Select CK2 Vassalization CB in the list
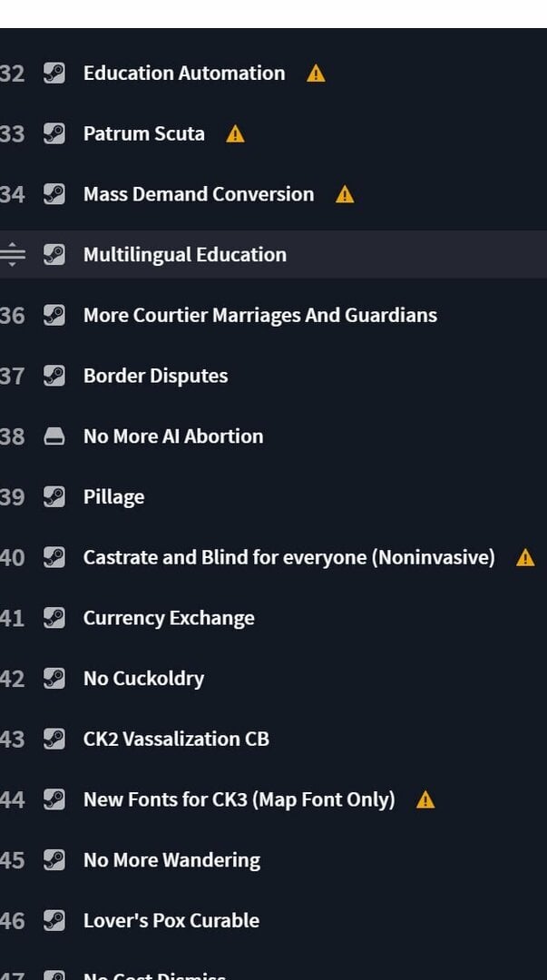547x980 pixels. coord(273,740)
